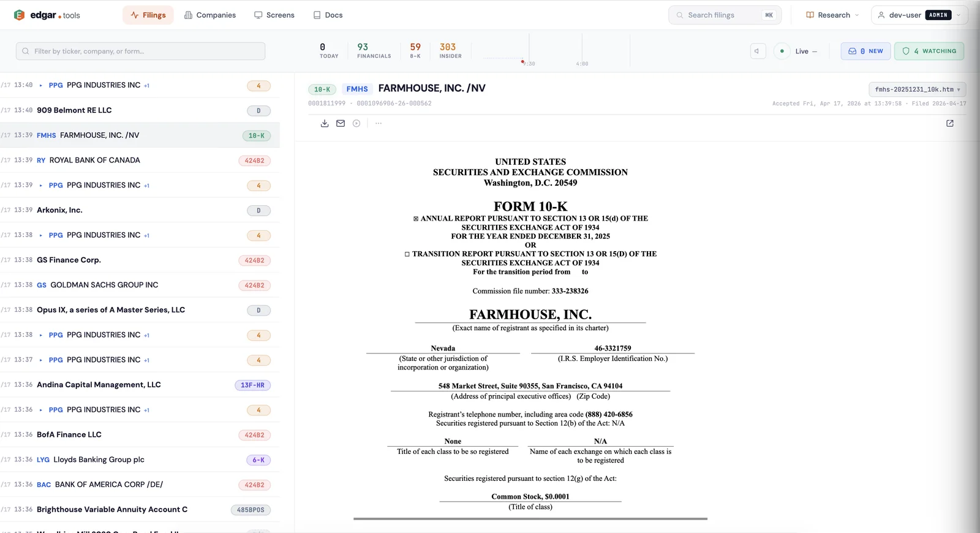Focus the Search filings box

tap(725, 15)
